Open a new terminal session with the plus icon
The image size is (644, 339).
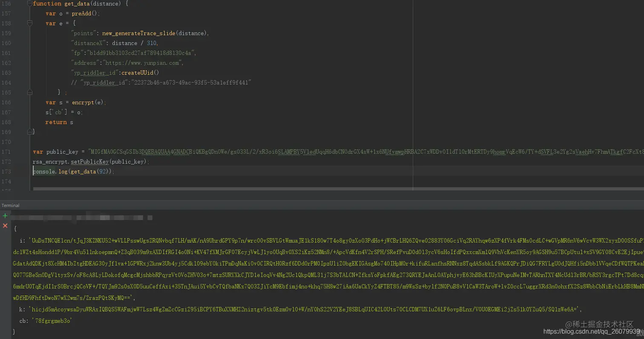click(x=5, y=216)
